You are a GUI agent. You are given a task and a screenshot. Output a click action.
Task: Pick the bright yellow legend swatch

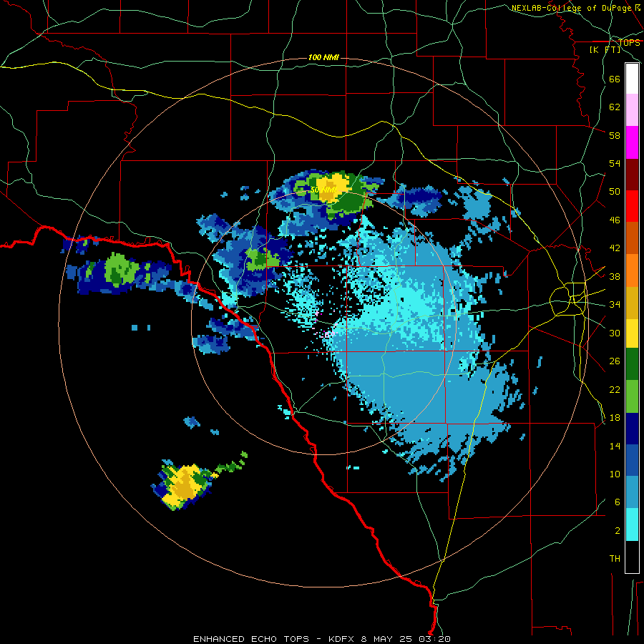coord(632,333)
